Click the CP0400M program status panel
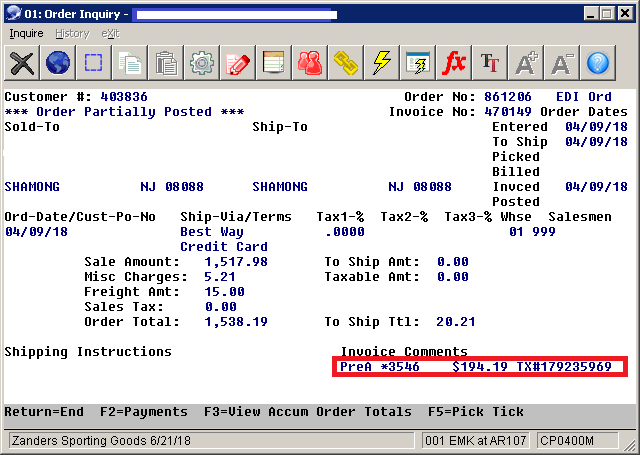Viewport: 640px width, 455px height. [x=578, y=441]
